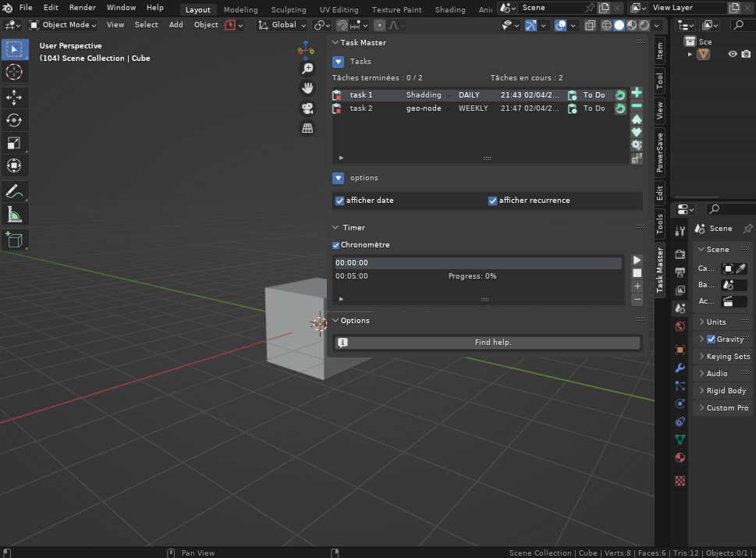The image size is (756, 558).
Task: Open the Physics properties tab
Action: [679, 403]
